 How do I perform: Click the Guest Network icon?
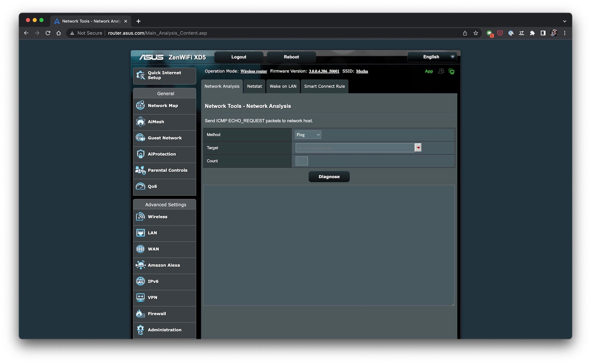point(141,138)
